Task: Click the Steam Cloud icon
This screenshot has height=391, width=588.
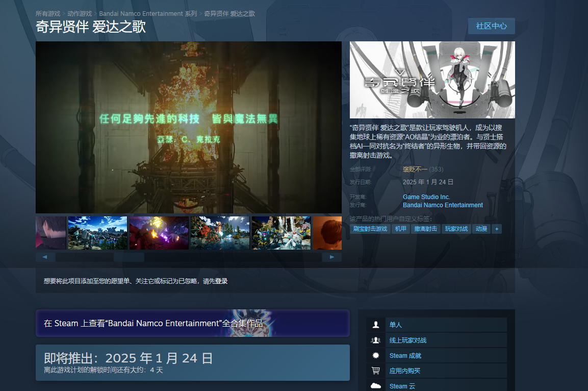Action: [x=376, y=386]
